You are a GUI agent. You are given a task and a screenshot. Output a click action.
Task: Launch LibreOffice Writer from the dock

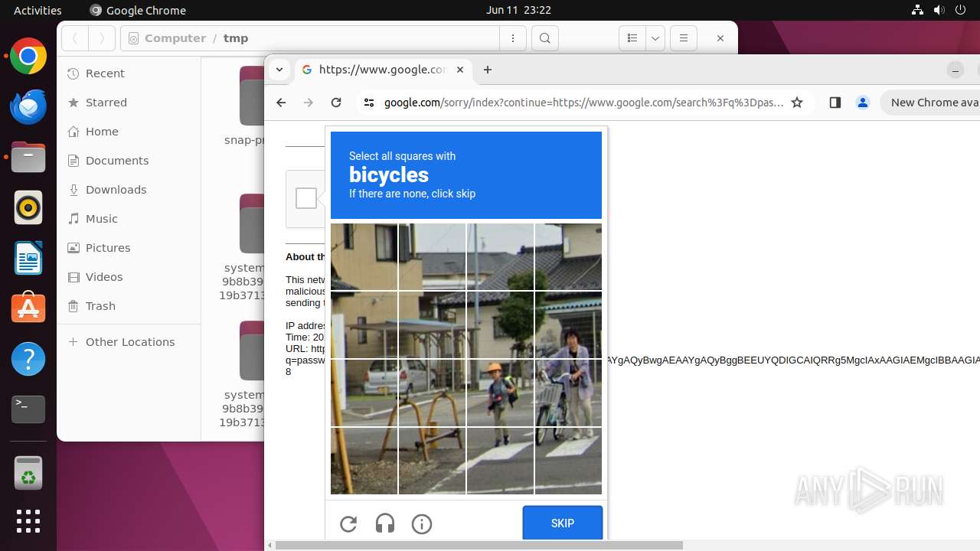(x=28, y=258)
